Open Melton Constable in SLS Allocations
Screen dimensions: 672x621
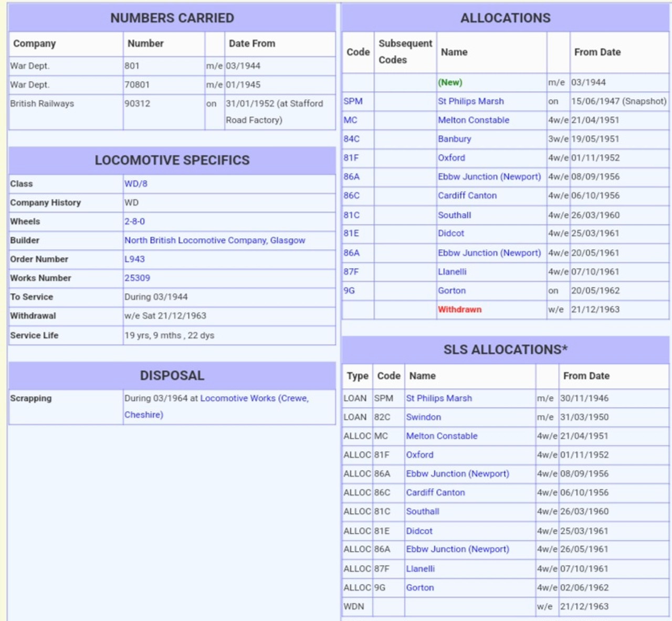[442, 436]
